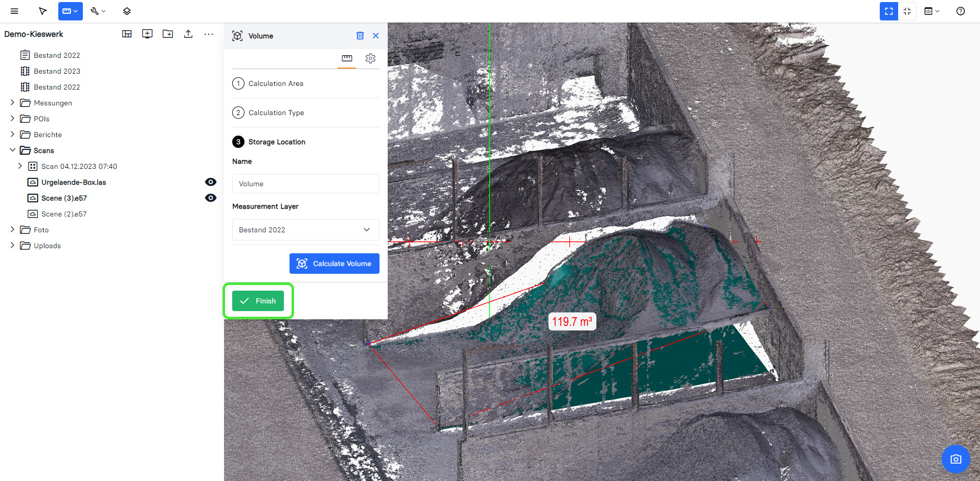Take a screenshot with the camera button

click(955, 459)
